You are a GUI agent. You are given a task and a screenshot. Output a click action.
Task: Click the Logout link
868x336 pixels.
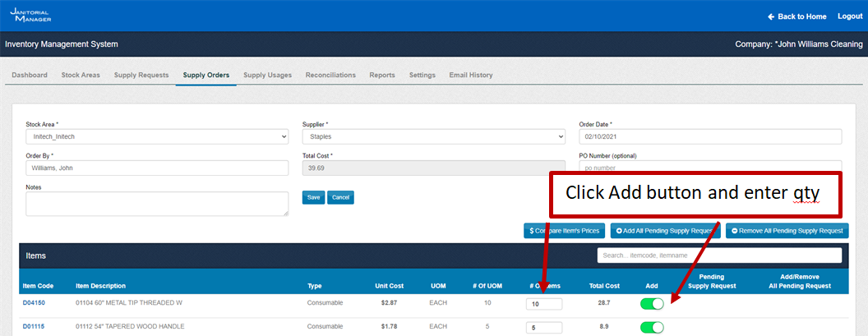tap(850, 16)
